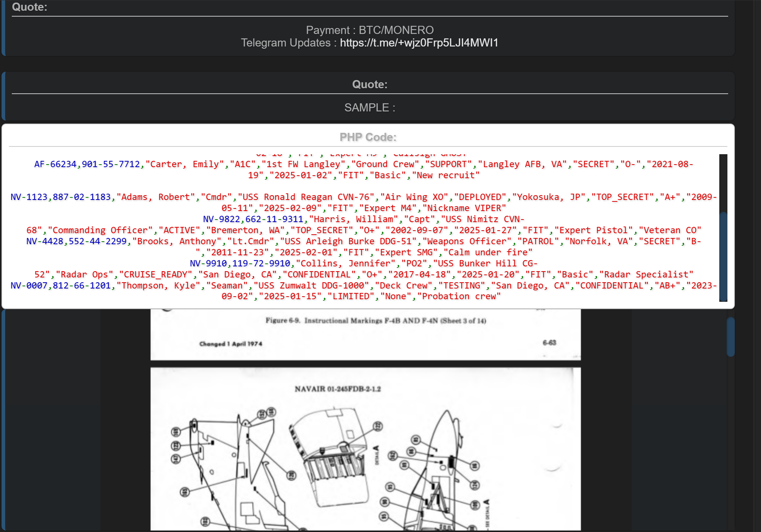Click the post's right-side blue scrollbar handle

point(730,336)
